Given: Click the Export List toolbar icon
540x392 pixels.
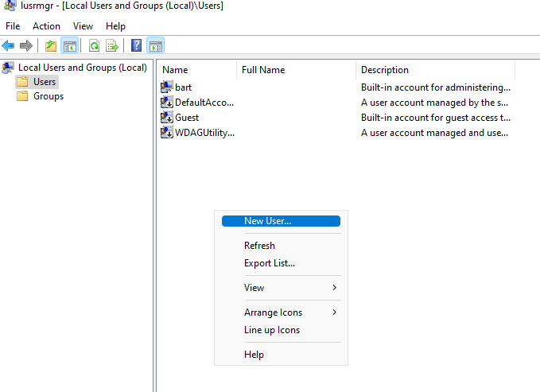Looking at the screenshot, I should pyautogui.click(x=112, y=45).
